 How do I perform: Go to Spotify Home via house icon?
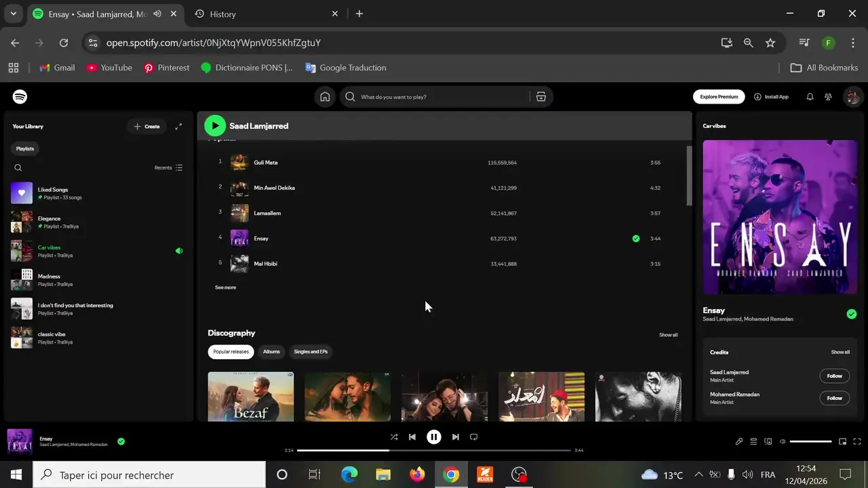point(325,97)
